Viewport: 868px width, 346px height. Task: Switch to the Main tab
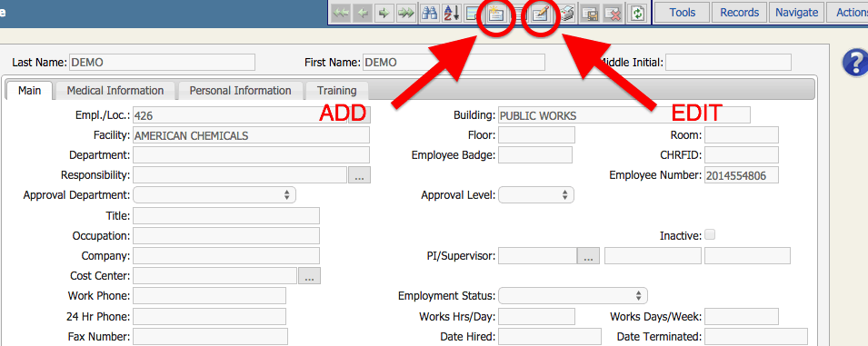pyautogui.click(x=29, y=90)
